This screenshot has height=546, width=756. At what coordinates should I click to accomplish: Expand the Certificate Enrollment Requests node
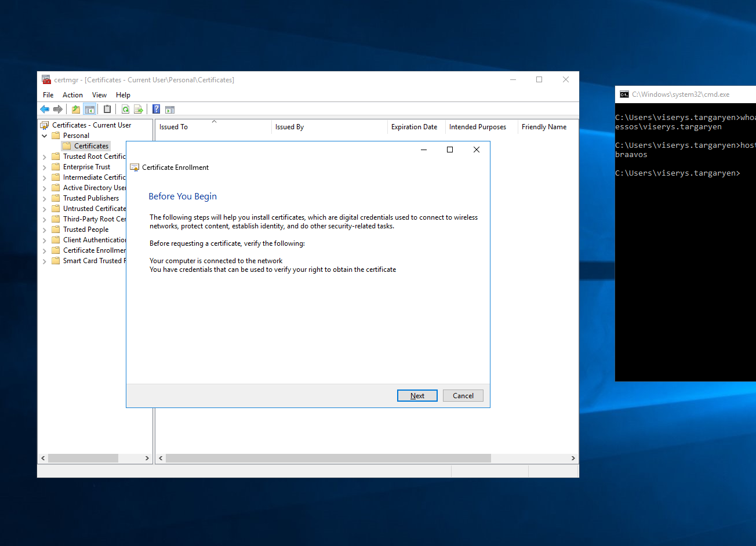[45, 250]
